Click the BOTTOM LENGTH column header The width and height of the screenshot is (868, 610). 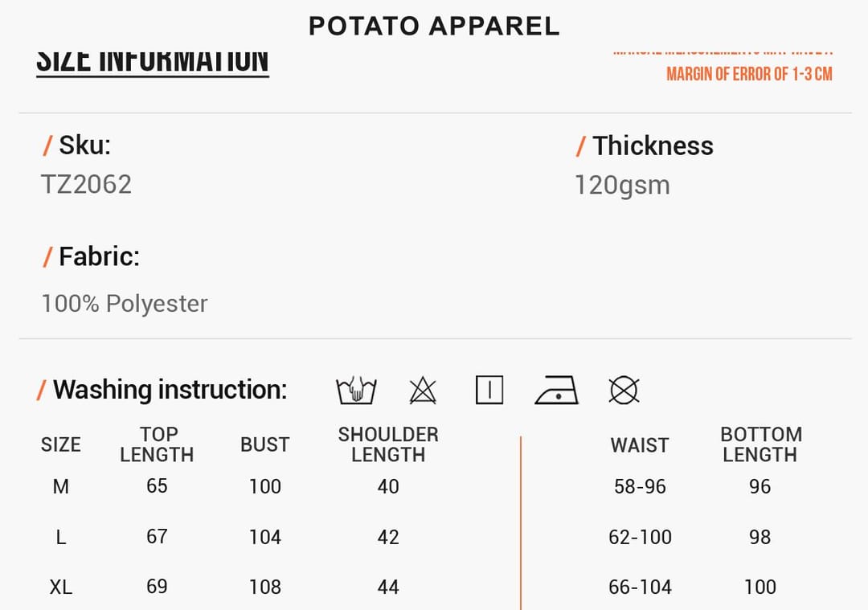point(760,444)
